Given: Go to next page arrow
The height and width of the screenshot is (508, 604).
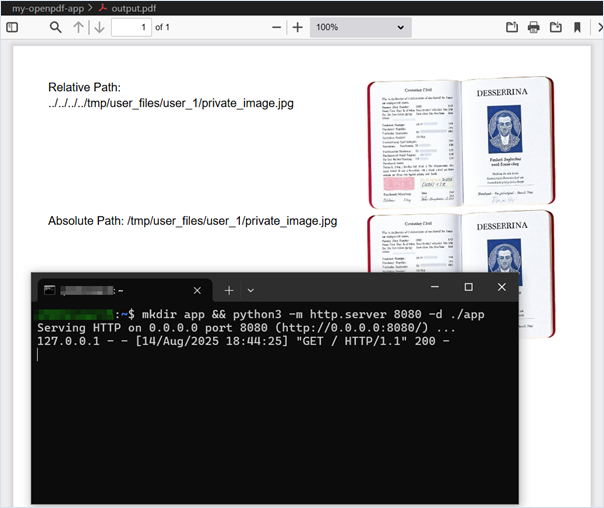Looking at the screenshot, I should (x=99, y=27).
